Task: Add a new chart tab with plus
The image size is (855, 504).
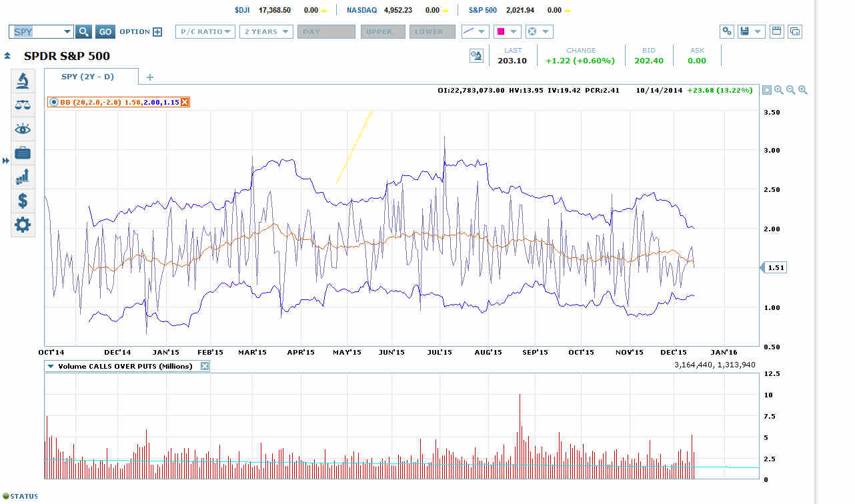Action: pos(149,77)
